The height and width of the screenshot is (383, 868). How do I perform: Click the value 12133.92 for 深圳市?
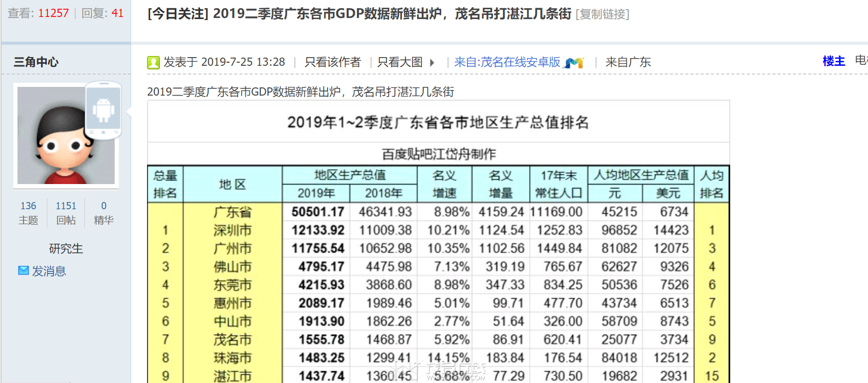pos(318,230)
